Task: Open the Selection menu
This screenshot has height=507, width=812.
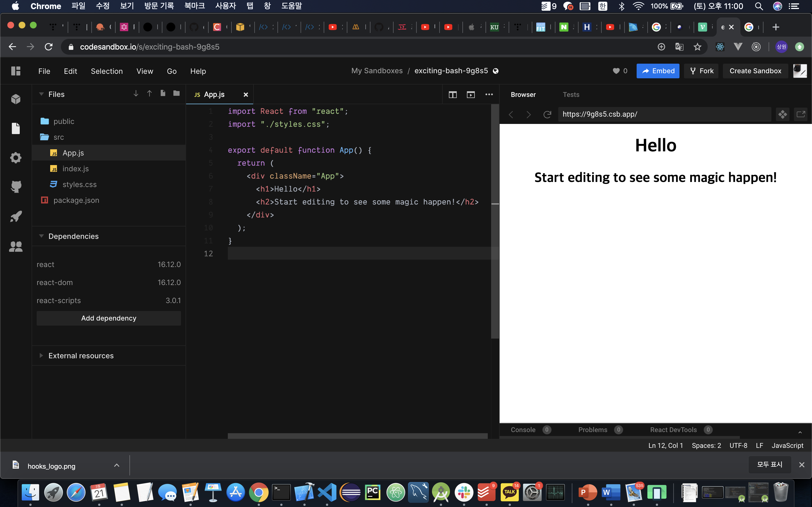Action: [107, 71]
